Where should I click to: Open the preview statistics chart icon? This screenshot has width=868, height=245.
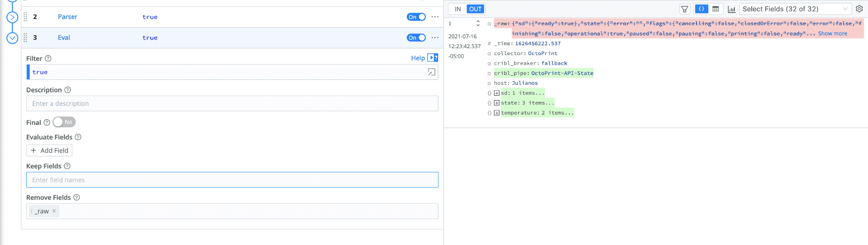[x=731, y=9]
